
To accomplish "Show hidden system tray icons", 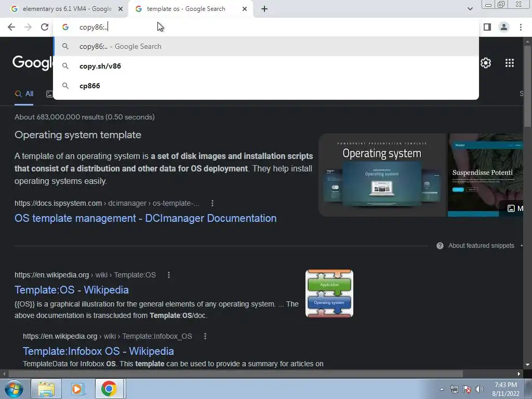I will (442, 389).
